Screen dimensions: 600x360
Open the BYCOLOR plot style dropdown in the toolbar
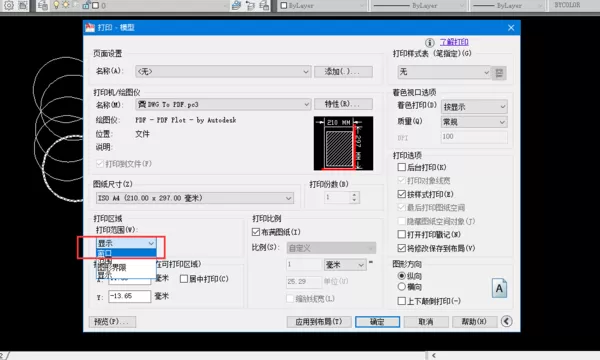pyautogui.click(x=573, y=5)
